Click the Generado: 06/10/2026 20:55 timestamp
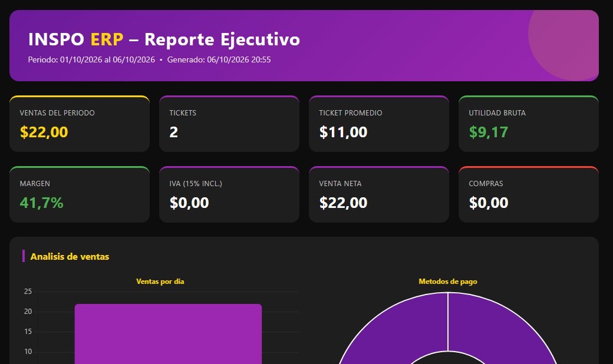The image size is (613, 364). (x=219, y=59)
